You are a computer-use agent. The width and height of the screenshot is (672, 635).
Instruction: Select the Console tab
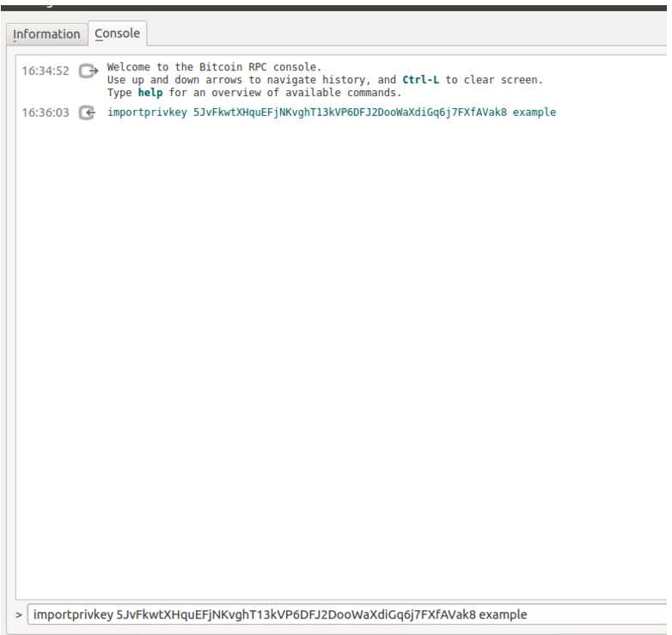click(118, 34)
